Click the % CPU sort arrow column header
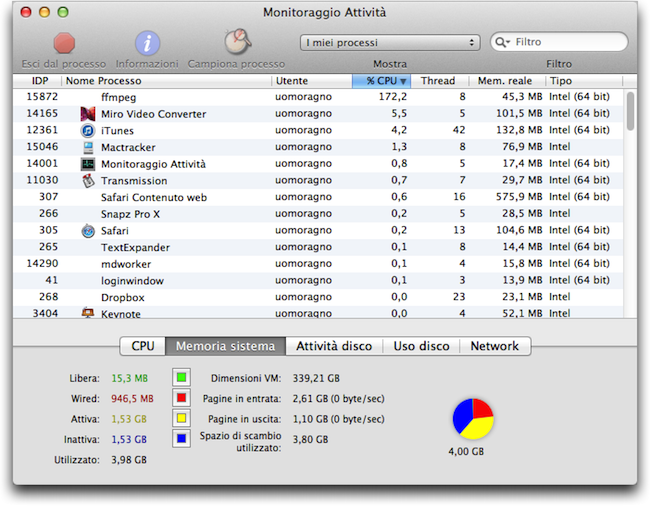Viewport: 650px width, 506px height. [381, 81]
